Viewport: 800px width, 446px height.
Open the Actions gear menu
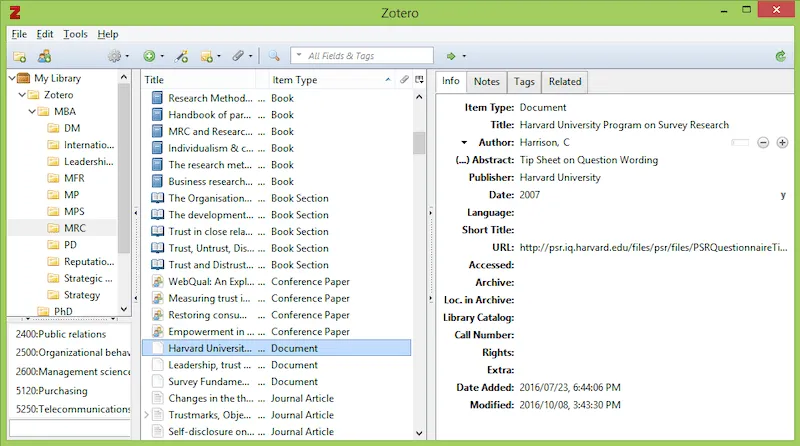[x=114, y=56]
